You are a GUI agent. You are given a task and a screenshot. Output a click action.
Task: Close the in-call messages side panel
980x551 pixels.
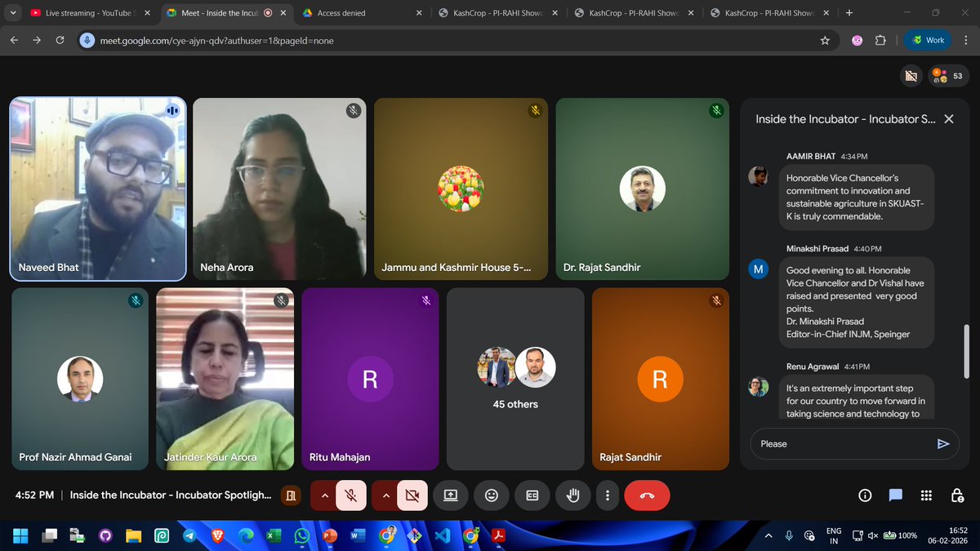pyautogui.click(x=948, y=119)
